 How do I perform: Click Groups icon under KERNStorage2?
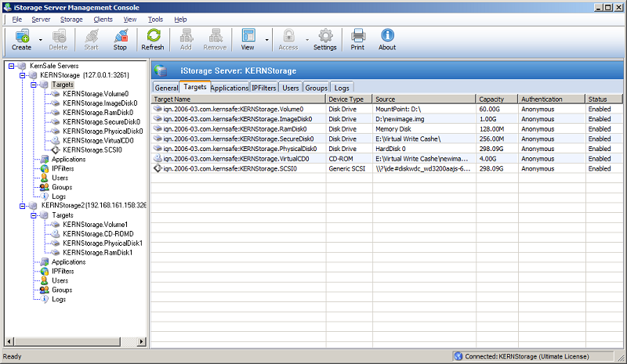[45, 290]
